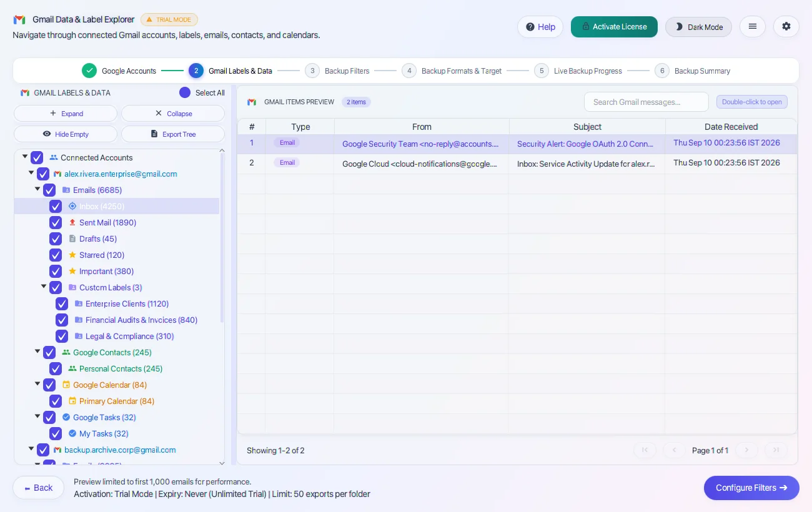Click the Important star icon
Screen dimensions: 812x512
click(x=72, y=271)
